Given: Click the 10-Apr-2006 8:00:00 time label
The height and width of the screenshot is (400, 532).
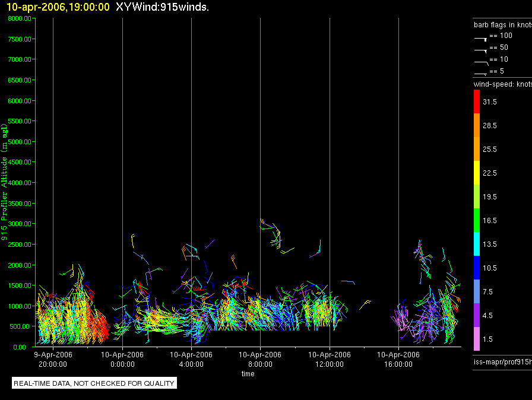Looking at the screenshot, I should point(260,359).
